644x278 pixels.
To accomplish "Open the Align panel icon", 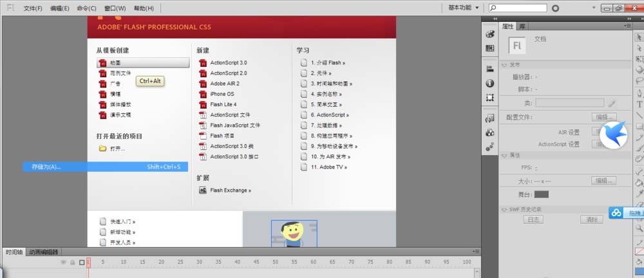I will (489, 69).
